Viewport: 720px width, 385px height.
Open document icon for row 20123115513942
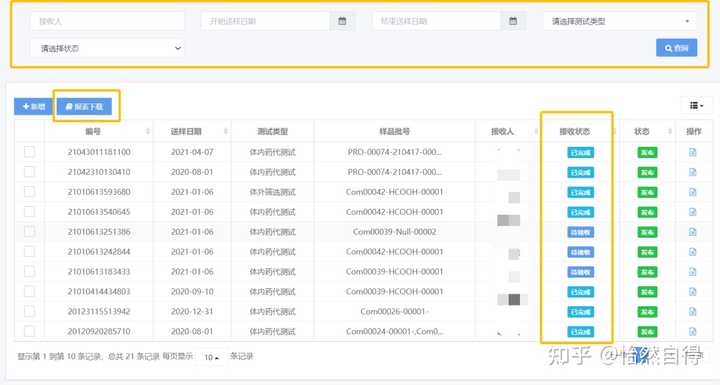692,311
